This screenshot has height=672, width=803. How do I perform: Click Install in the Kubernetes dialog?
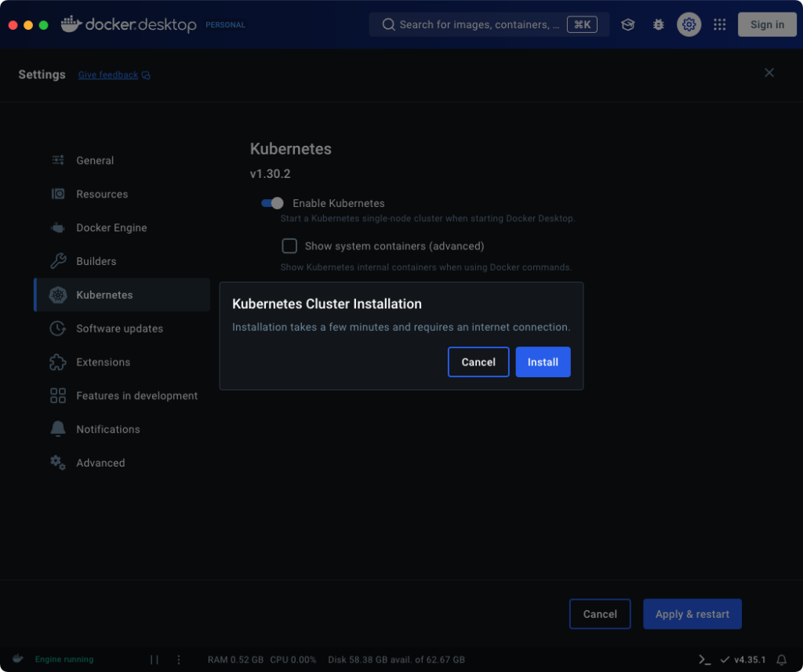(543, 361)
